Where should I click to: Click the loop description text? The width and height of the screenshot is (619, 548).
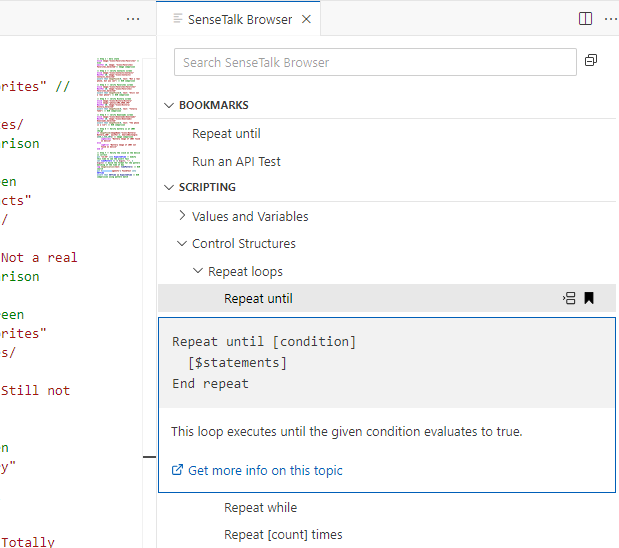[x=347, y=432]
